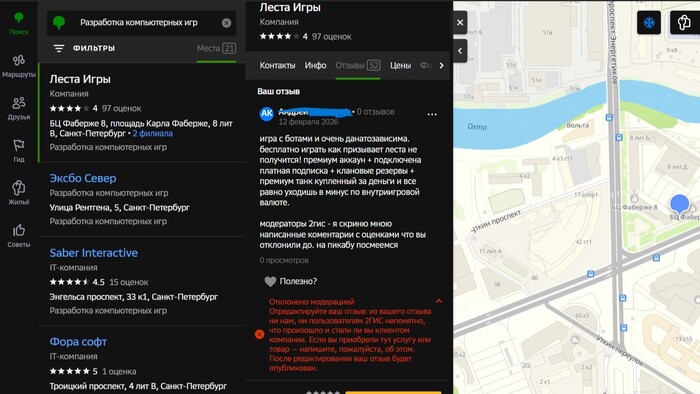Switch to the Инфо tab
This screenshot has width=700, height=394.
315,65
